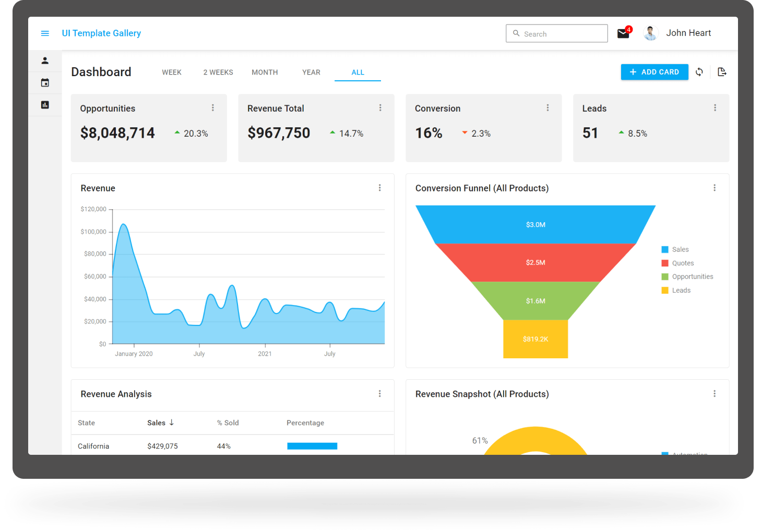The image size is (762, 532).
Task: Open the chart dashboard sidebar icon
Action: pos(45,105)
